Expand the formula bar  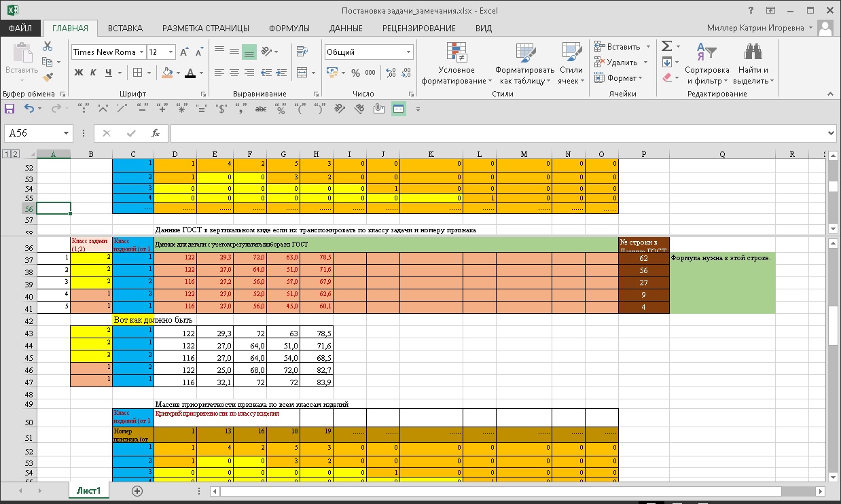831,133
